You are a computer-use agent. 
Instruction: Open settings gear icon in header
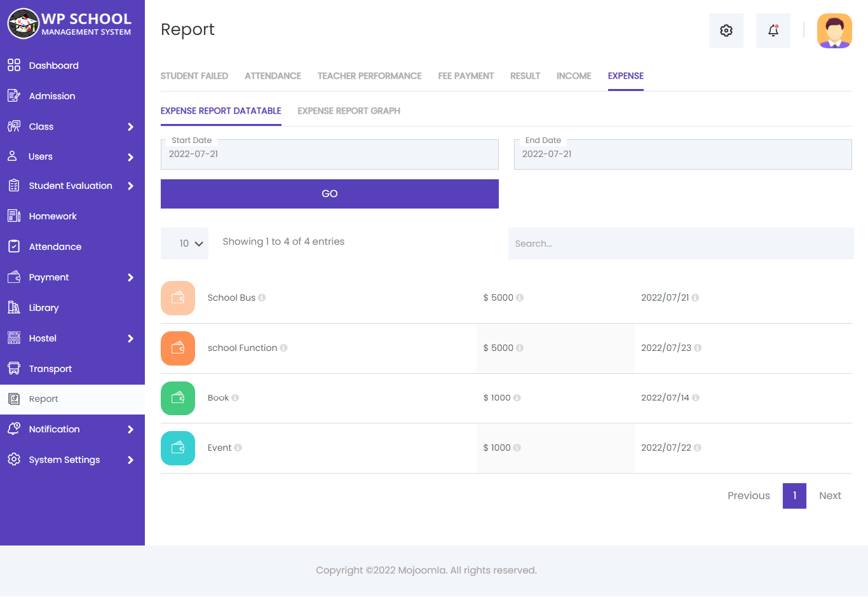point(726,31)
